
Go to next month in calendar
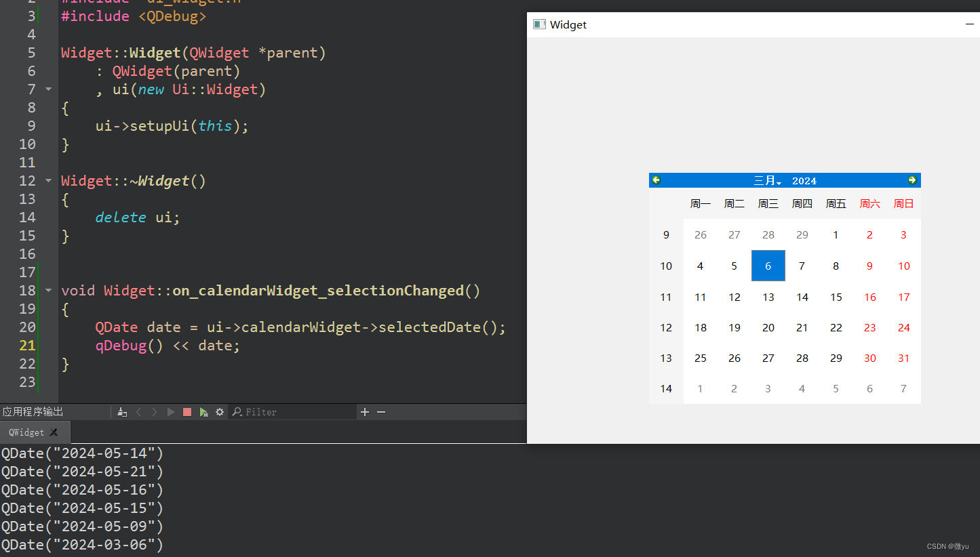pos(912,180)
